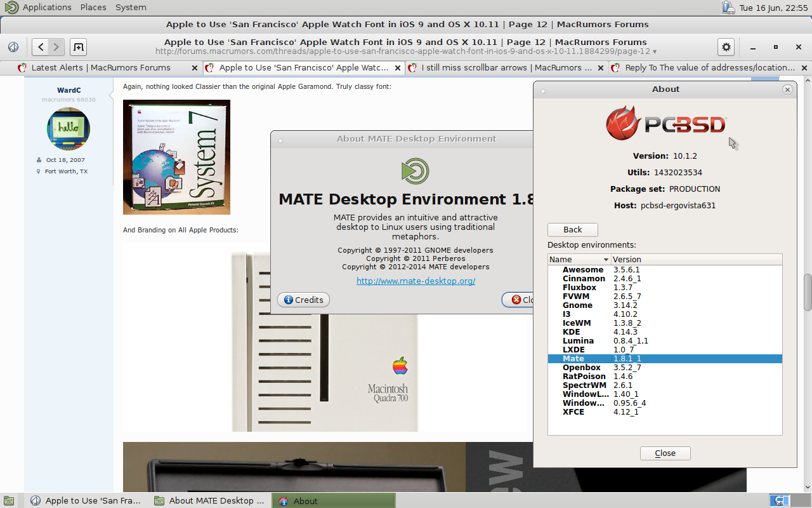
Task: Open the MATE logo menu icon
Action: (x=11, y=8)
